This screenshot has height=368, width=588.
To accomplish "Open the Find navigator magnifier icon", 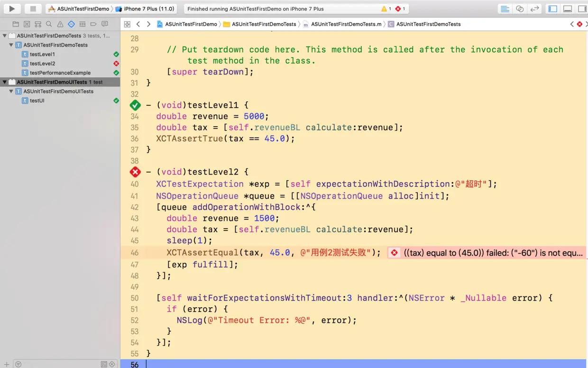I will click(49, 24).
